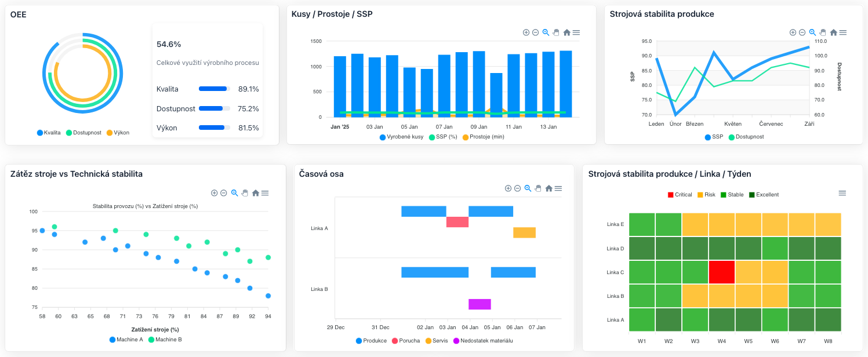Click zoom in icon on Zátěz stroje scatter chart
Screen dimensions: 868x357
coord(214,193)
